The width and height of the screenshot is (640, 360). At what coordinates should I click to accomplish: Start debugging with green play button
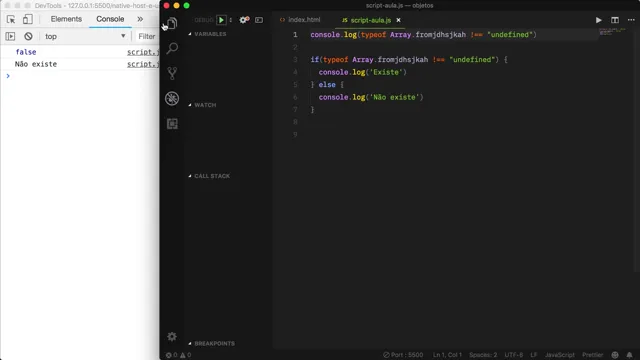click(x=221, y=20)
